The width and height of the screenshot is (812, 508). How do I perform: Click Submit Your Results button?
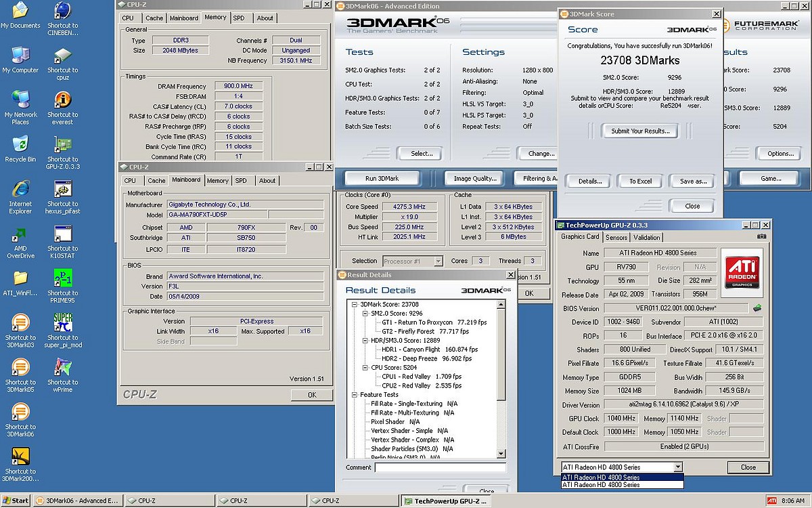click(x=640, y=131)
